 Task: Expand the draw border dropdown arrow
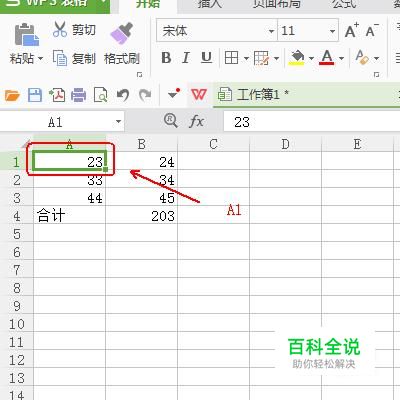tap(276, 58)
